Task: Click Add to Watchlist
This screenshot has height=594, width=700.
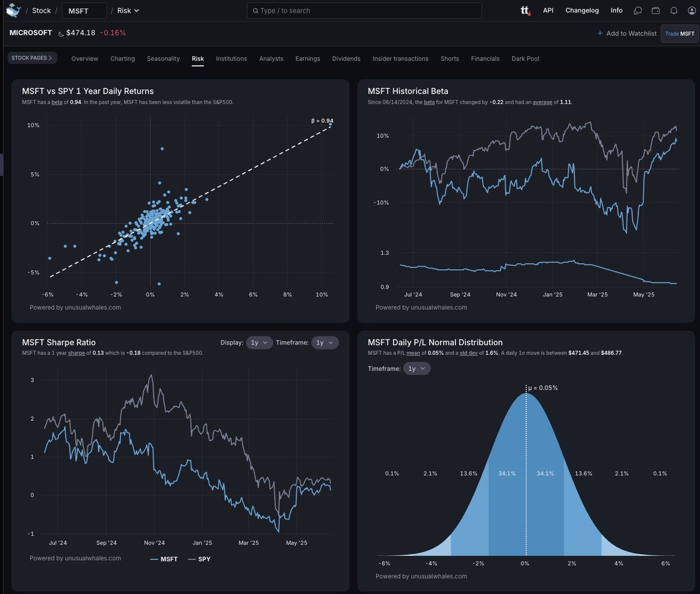Action: pyautogui.click(x=626, y=33)
